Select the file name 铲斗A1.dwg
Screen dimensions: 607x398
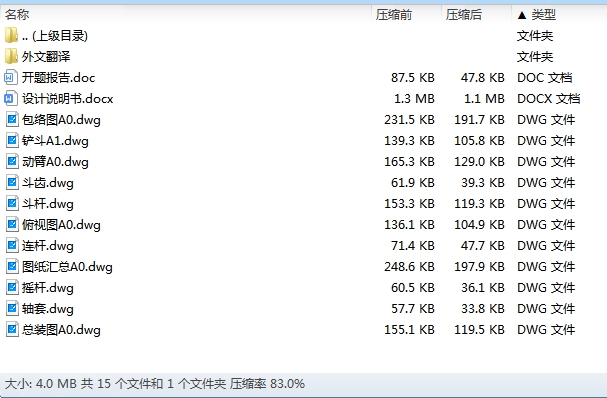(x=55, y=141)
